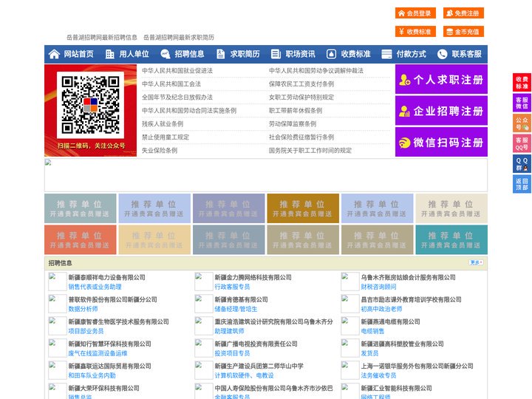Screen dimensions: 532x399
Task: Click the 企业招聘注册 purple button
Action: click(441, 111)
